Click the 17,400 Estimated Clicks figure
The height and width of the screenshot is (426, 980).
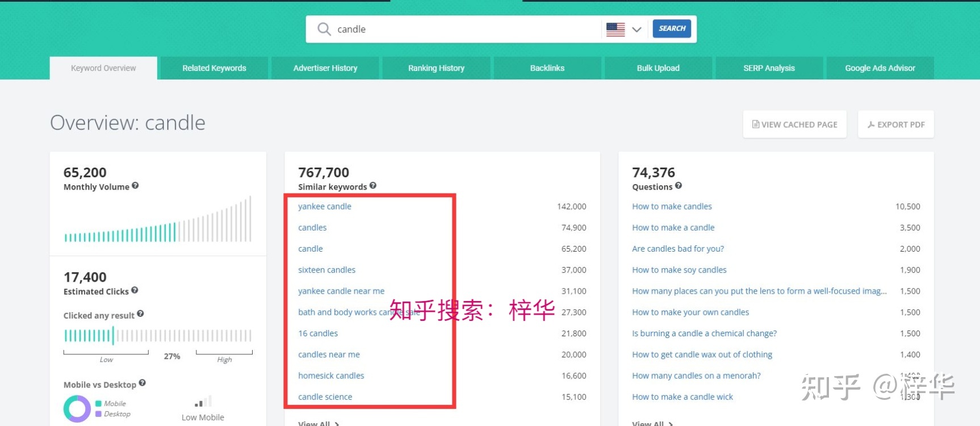pyautogui.click(x=85, y=277)
